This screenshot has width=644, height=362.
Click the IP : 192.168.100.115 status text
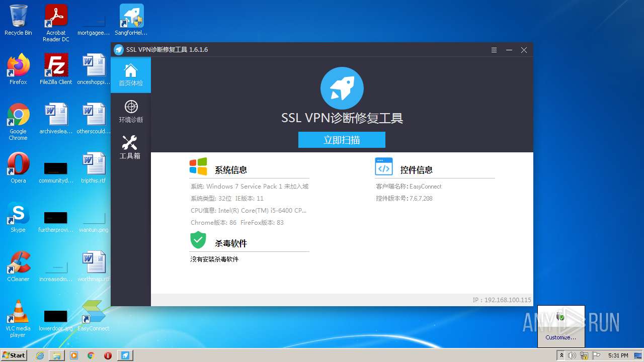(502, 300)
